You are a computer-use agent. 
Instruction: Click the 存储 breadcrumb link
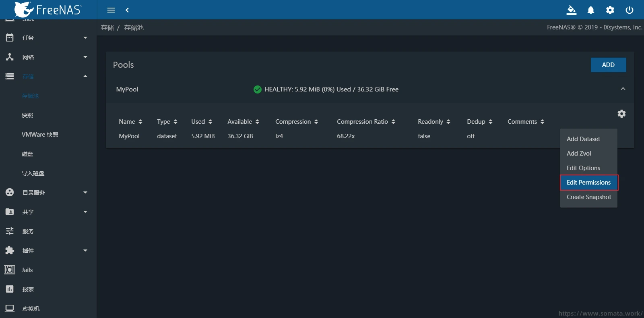point(107,27)
